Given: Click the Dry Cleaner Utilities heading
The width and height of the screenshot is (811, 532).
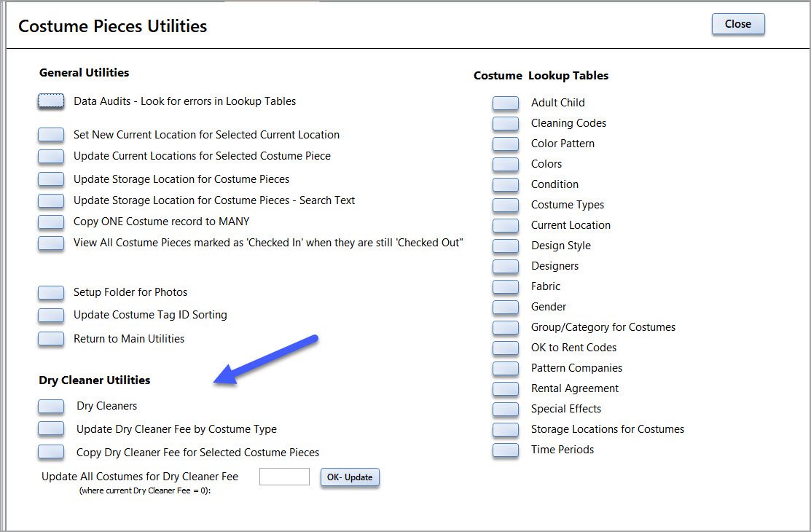Looking at the screenshot, I should coord(95,380).
